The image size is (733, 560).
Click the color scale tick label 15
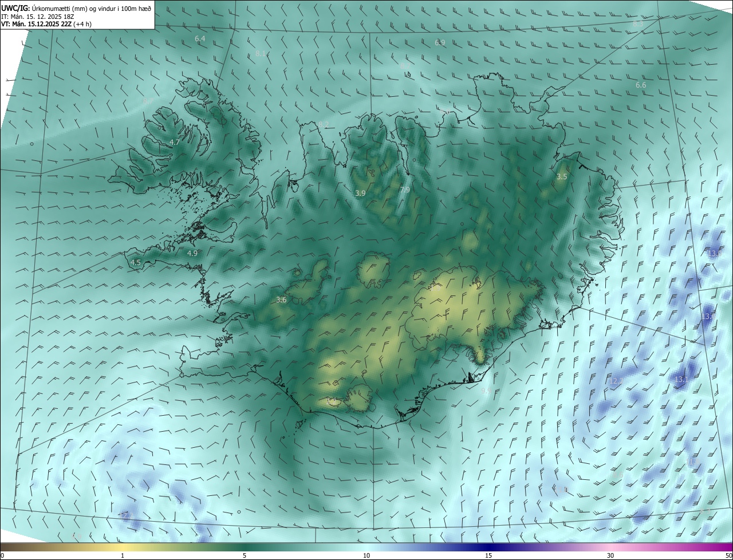click(488, 555)
